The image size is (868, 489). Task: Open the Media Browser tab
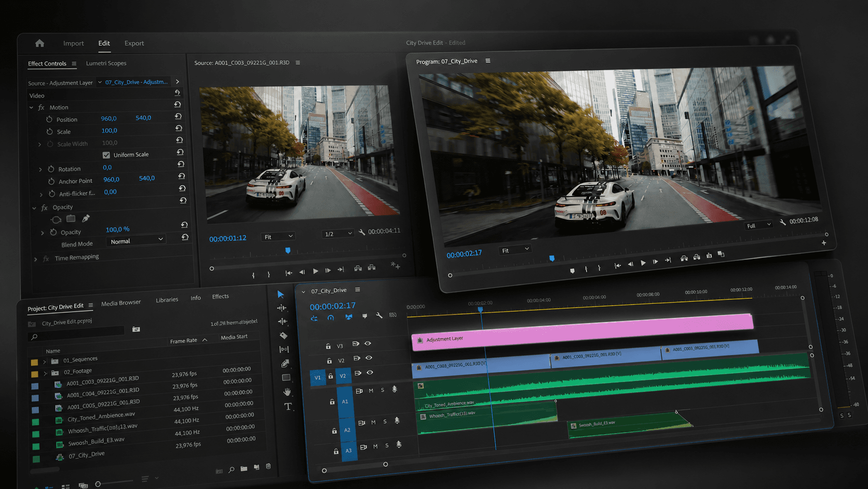(x=121, y=303)
